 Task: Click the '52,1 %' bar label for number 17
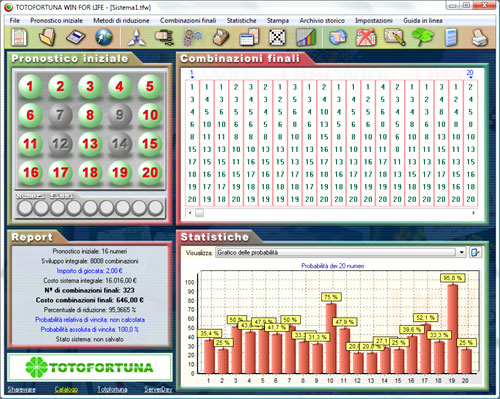pos(426,318)
